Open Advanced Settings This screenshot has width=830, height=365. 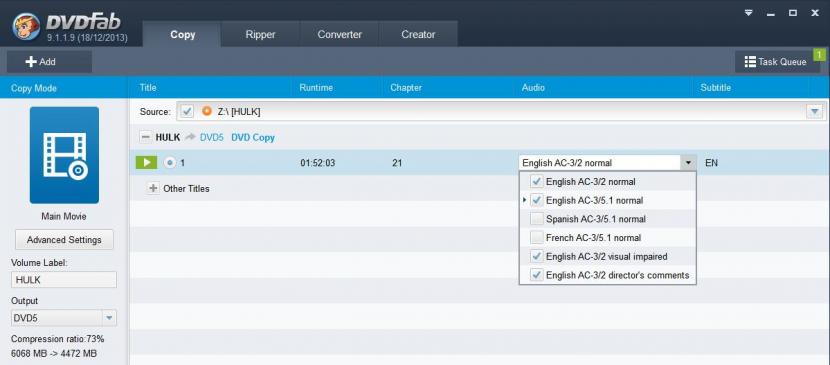pos(64,240)
